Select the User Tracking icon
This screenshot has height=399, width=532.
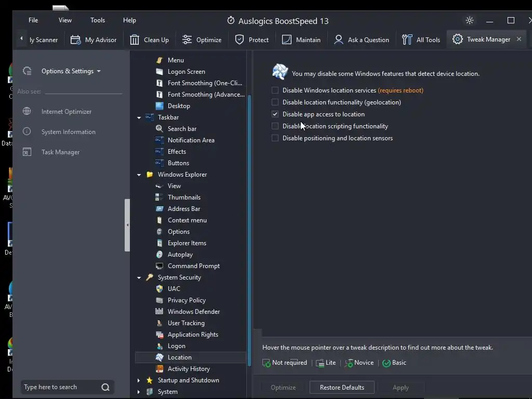[159, 323]
